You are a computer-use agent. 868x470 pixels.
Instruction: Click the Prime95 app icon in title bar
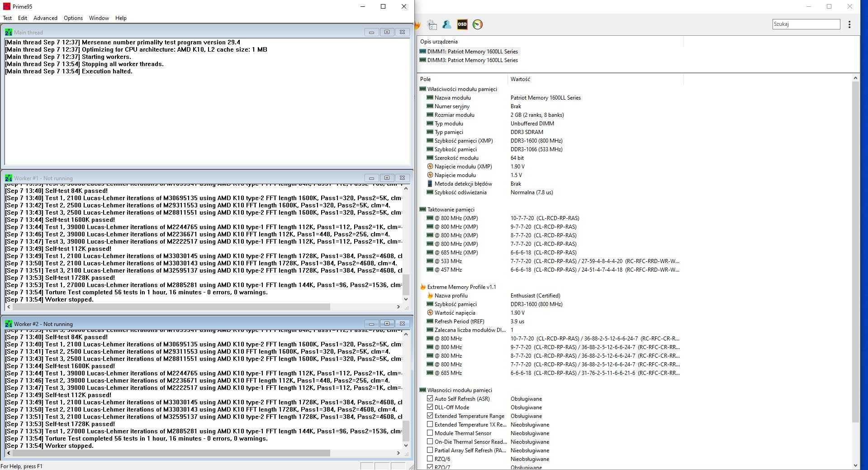[7, 6]
